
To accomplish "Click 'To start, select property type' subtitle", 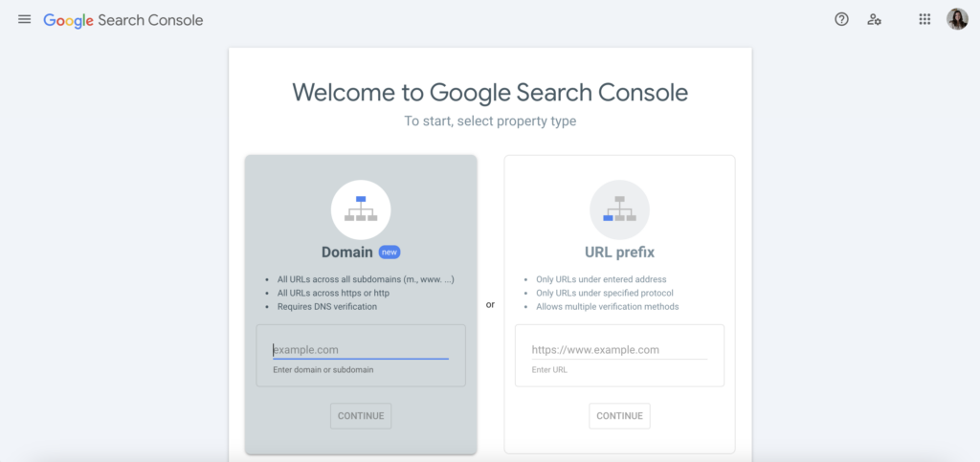I will pos(490,121).
